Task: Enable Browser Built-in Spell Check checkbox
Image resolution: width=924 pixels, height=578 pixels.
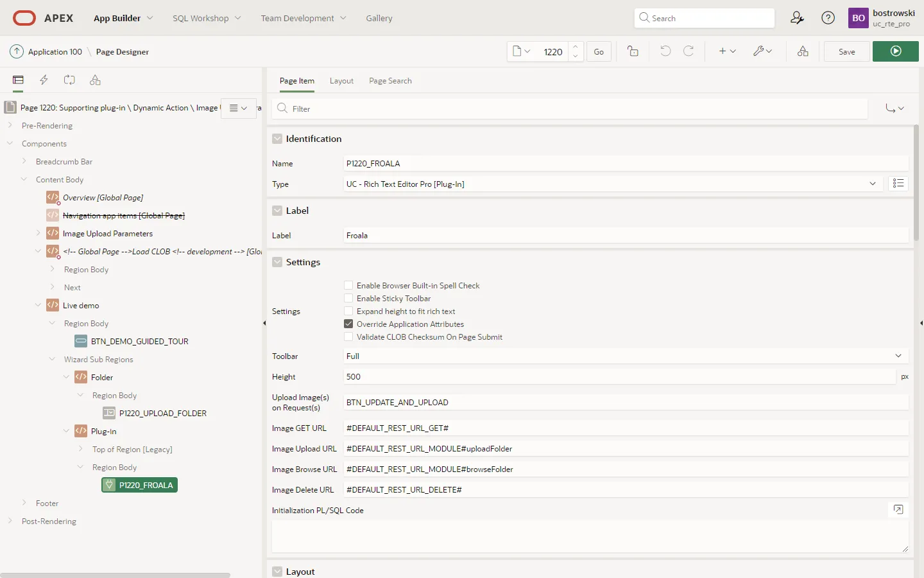Action: [348, 285]
